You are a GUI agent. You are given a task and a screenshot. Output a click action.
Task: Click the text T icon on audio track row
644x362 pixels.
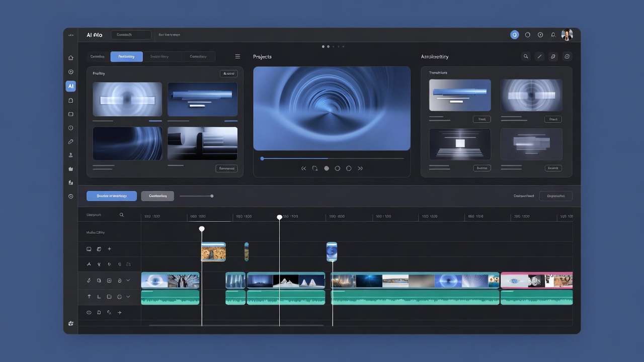coord(89,297)
